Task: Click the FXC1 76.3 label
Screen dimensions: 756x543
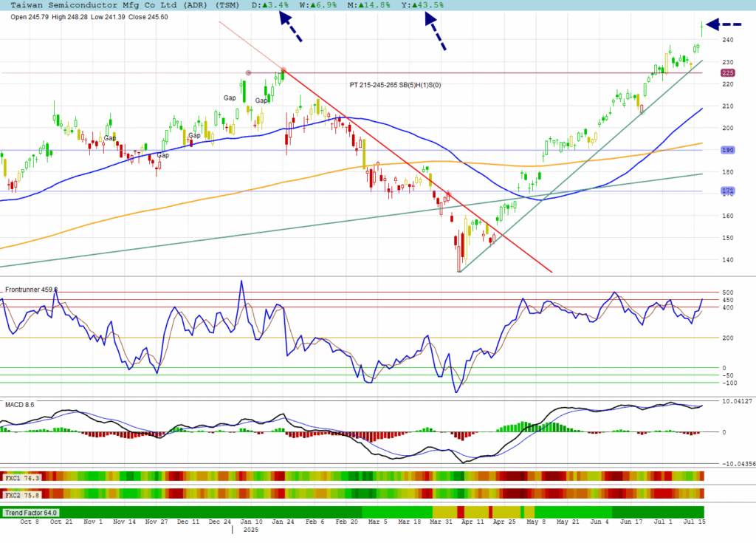Action: tap(22, 478)
